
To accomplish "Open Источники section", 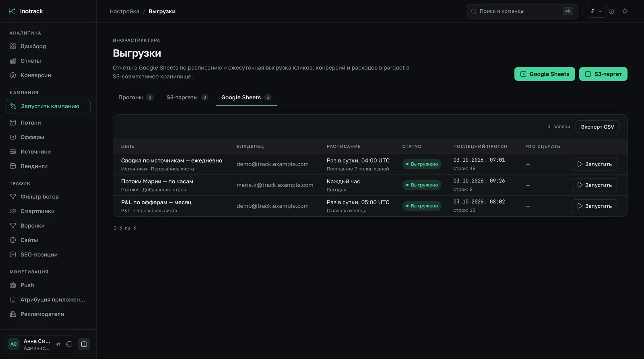I will click(48, 152).
